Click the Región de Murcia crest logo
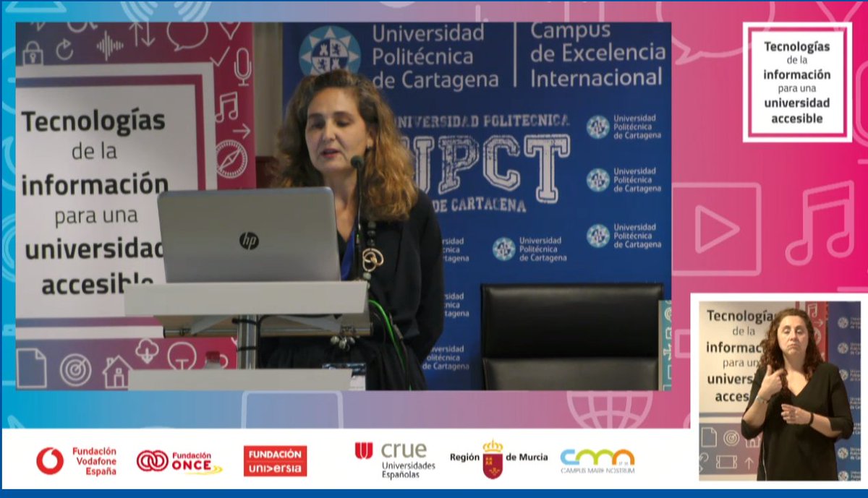The height and width of the screenshot is (498, 868). point(498,458)
